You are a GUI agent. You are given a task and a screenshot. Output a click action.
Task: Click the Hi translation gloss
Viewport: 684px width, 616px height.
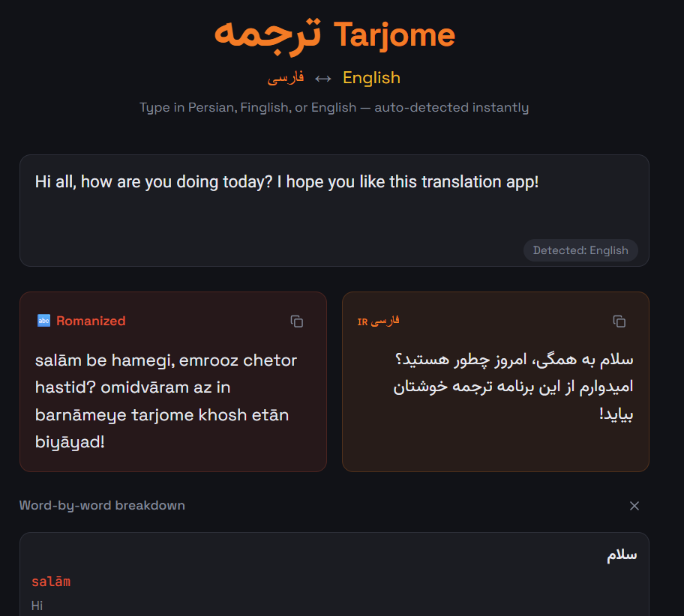pos(37,604)
